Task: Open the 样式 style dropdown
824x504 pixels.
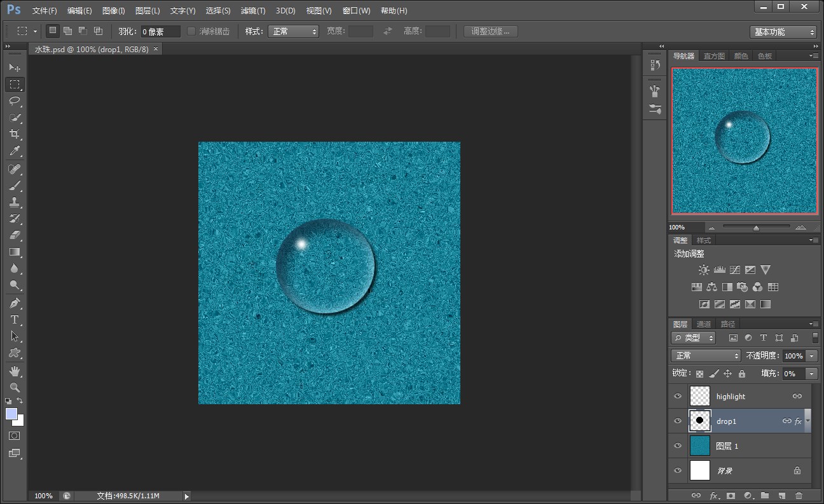Action: tap(293, 31)
